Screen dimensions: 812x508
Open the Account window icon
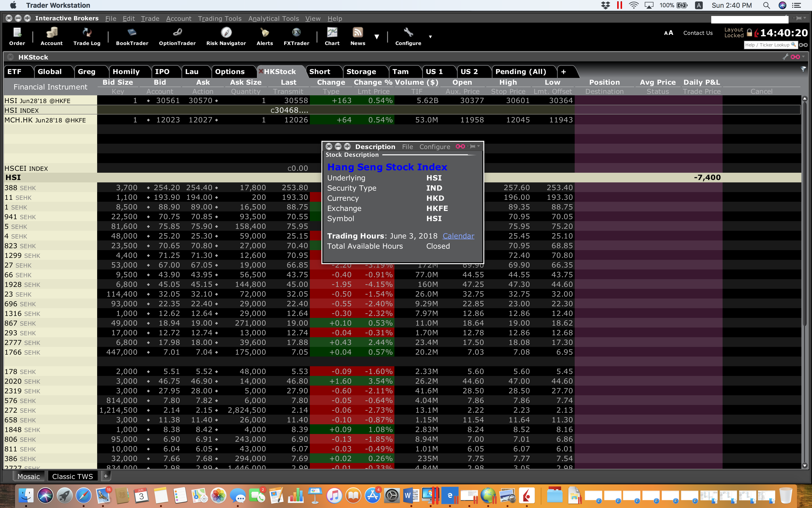click(51, 36)
